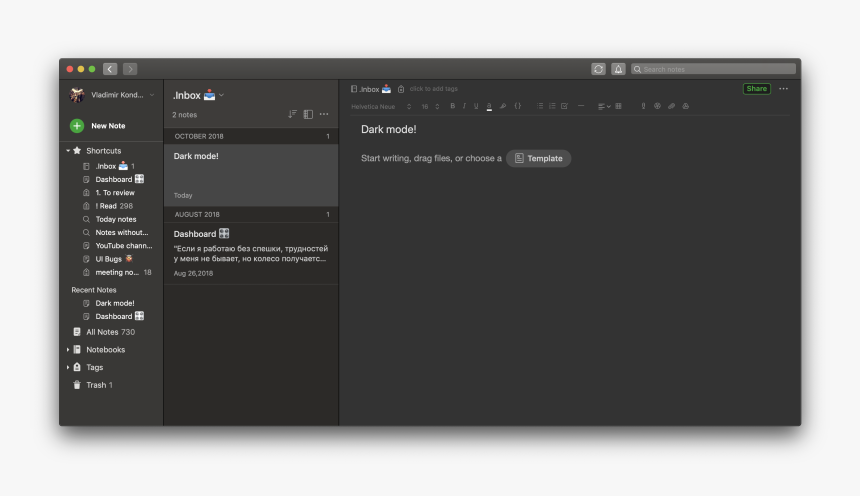Toggle italic text formatting
Image resolution: width=860 pixels, height=496 pixels.
(x=464, y=106)
